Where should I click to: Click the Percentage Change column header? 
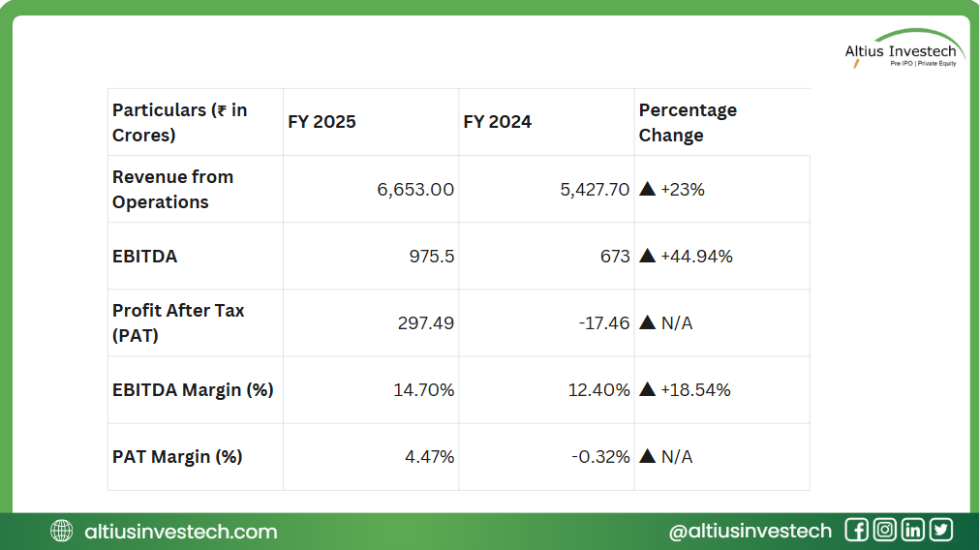688,122
